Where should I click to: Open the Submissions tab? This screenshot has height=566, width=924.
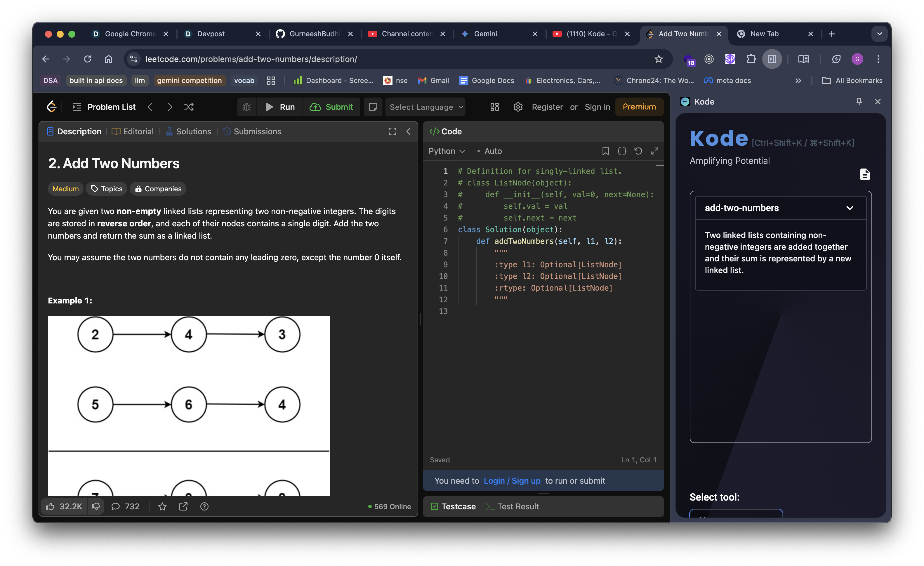point(252,131)
